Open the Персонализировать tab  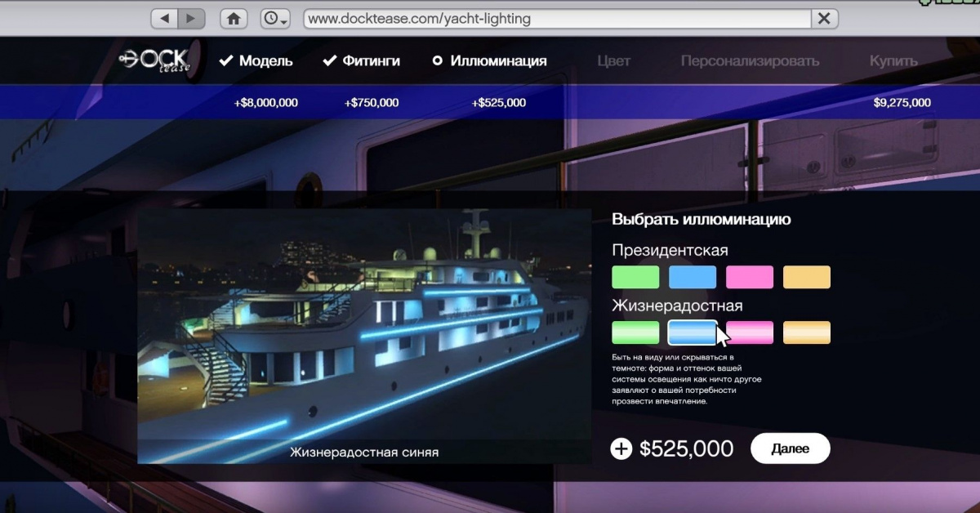[750, 61]
